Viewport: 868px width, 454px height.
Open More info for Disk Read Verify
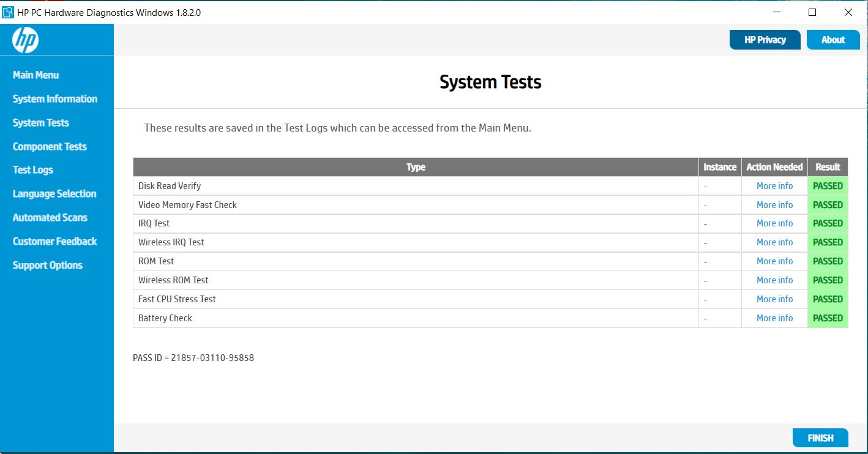pos(774,185)
